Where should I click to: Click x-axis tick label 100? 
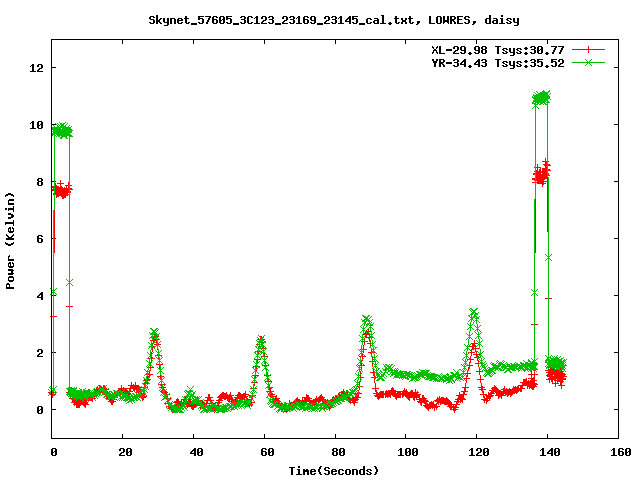coord(408,452)
